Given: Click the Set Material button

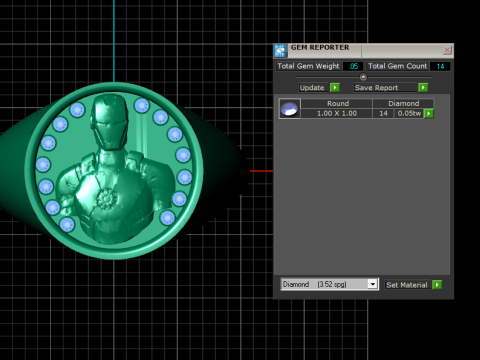Looking at the screenshot, I should [407, 285].
